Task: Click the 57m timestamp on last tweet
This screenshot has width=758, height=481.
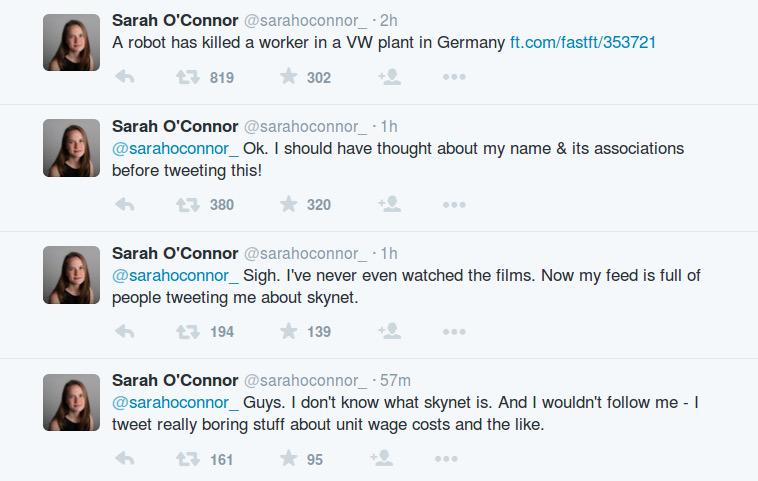Action: 395,380
